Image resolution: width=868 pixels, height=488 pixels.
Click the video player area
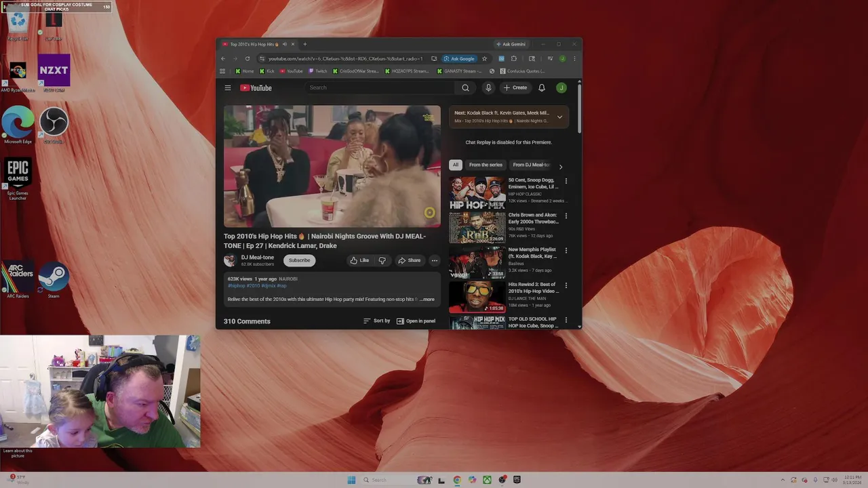332,166
